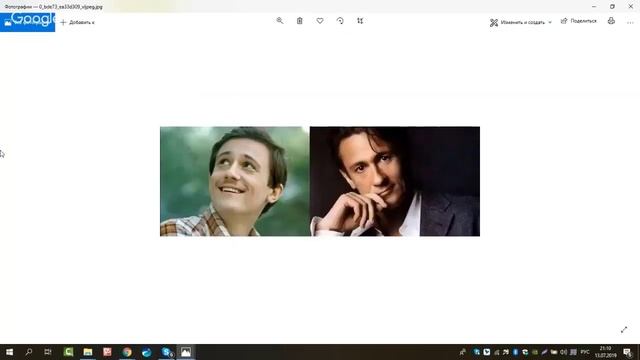Open the pink app icon on taskbar
Screen dimensions: 640x360
107,352
